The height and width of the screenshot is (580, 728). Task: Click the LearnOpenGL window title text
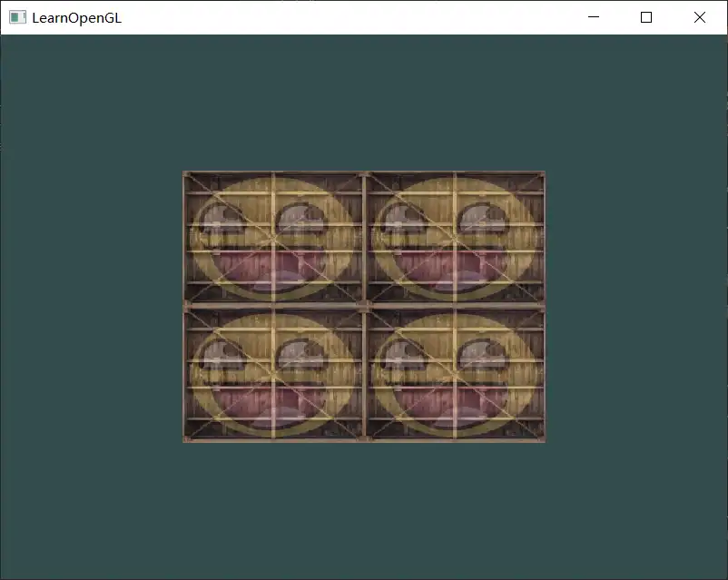tap(76, 17)
